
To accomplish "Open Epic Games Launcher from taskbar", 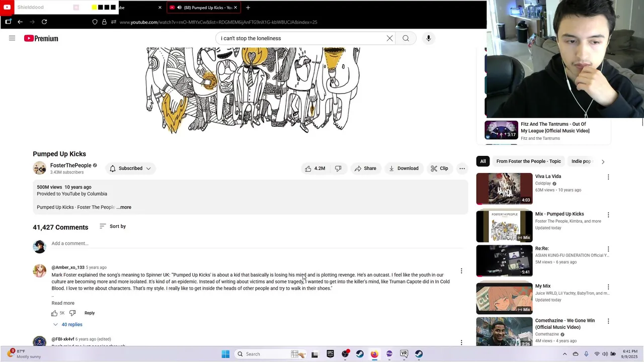I will tap(330, 354).
